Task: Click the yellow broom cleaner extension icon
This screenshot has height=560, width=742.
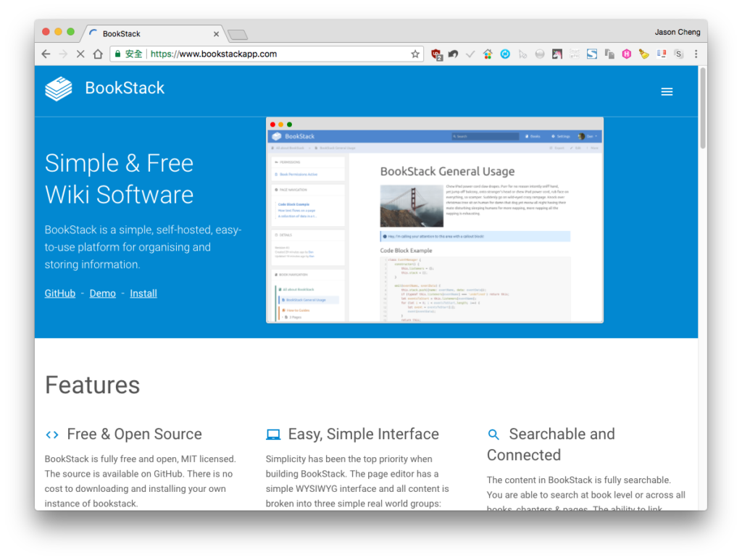Action: point(643,54)
